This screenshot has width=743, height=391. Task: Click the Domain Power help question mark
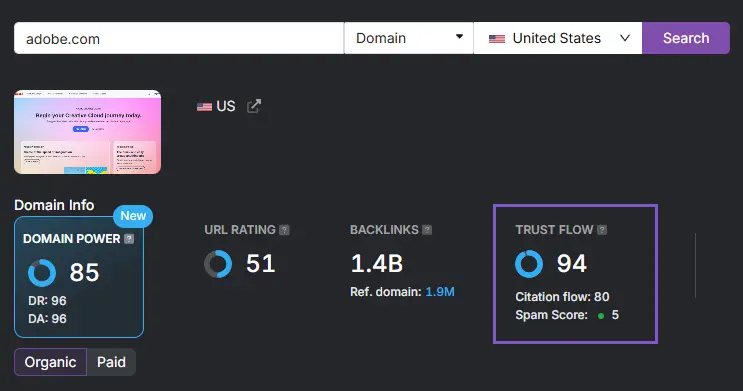click(x=129, y=239)
